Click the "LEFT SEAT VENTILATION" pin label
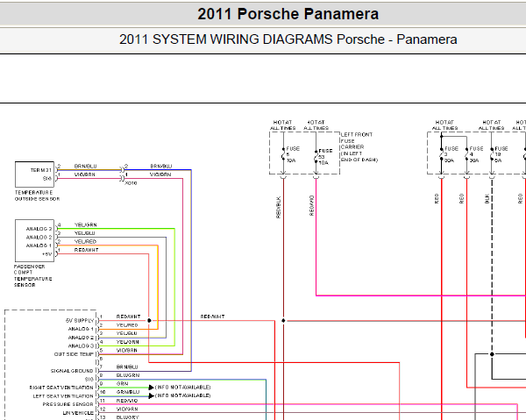 (63, 396)
